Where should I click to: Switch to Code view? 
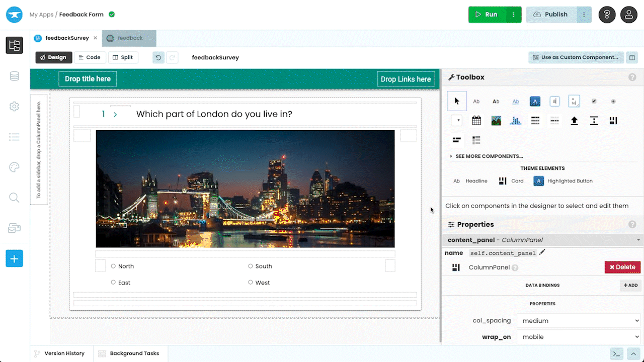tap(90, 57)
